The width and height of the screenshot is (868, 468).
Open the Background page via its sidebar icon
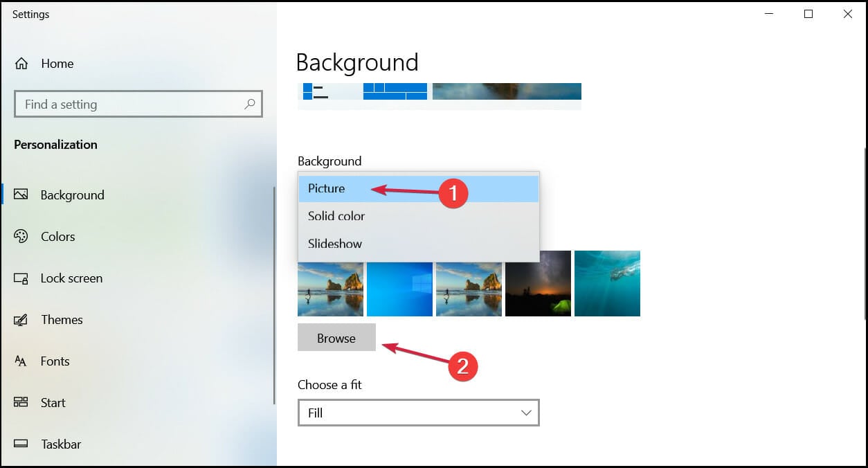pyautogui.click(x=21, y=195)
